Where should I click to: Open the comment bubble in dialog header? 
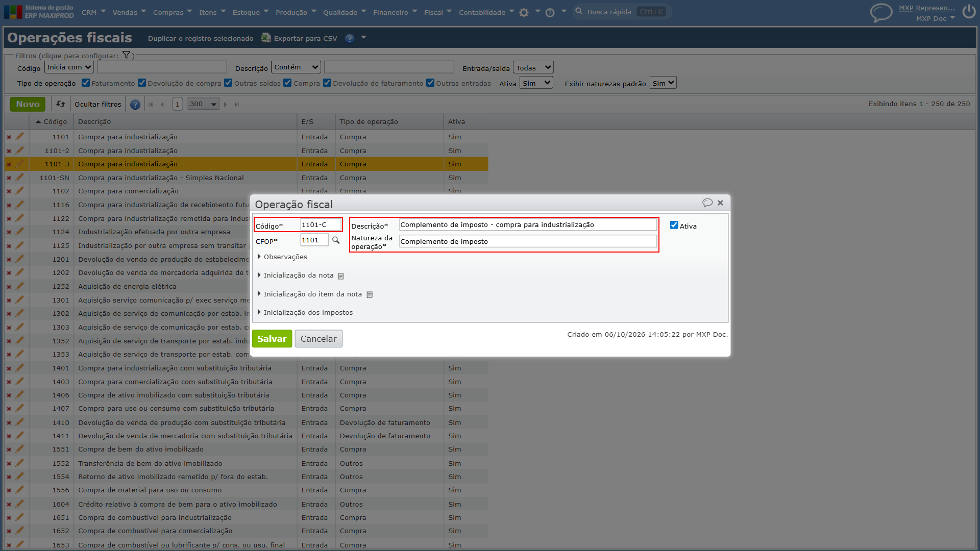pyautogui.click(x=707, y=203)
